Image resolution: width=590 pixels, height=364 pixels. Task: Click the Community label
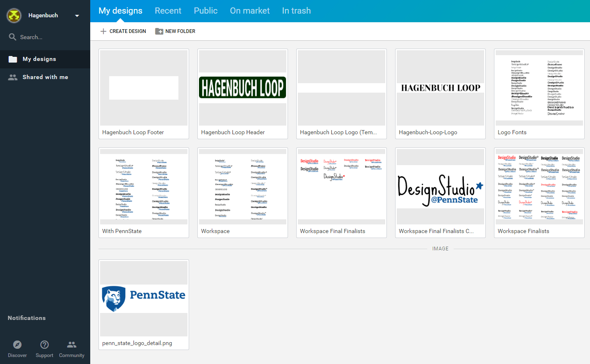pyautogui.click(x=72, y=355)
